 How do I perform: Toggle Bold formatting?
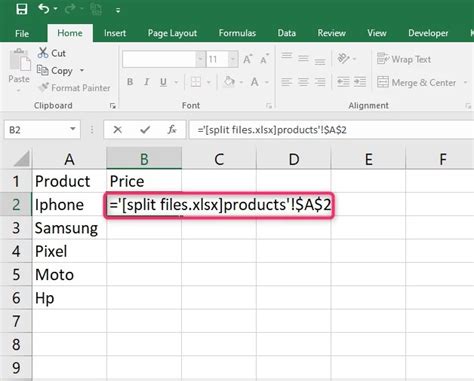(130, 82)
